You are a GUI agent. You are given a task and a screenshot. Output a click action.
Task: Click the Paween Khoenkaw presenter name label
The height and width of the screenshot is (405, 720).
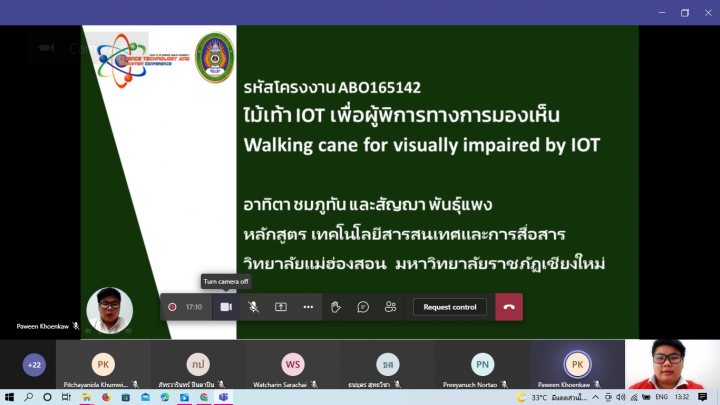(x=43, y=326)
